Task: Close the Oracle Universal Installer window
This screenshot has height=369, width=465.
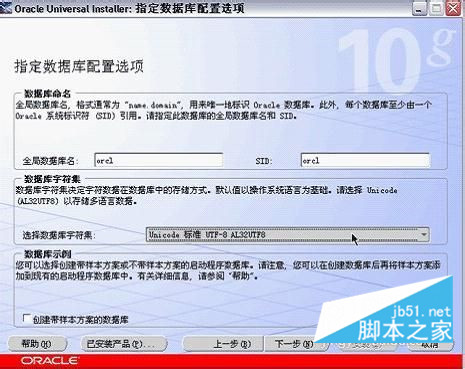Action: pyautogui.click(x=453, y=9)
